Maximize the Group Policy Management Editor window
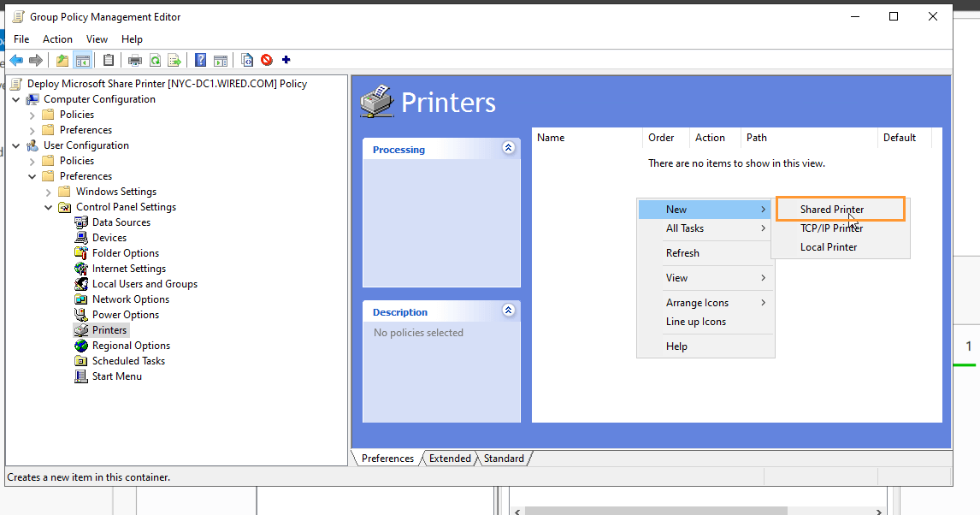This screenshot has height=515, width=980. (894, 17)
